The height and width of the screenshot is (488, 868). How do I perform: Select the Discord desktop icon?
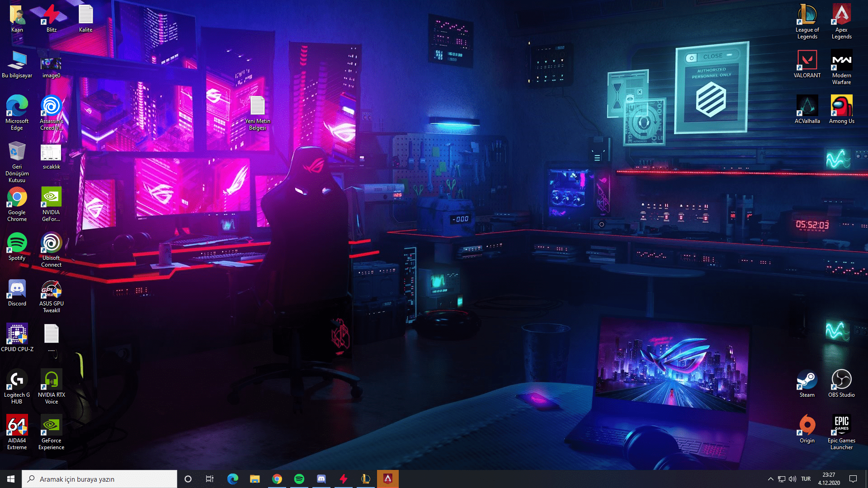(17, 289)
